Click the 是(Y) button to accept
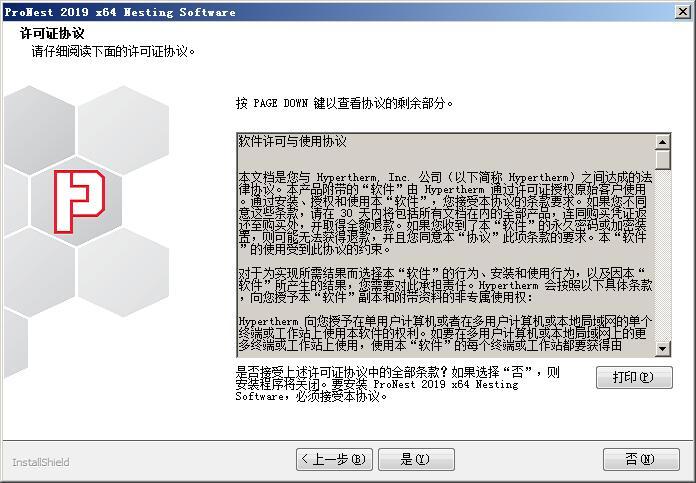The image size is (696, 483). pyautogui.click(x=416, y=459)
